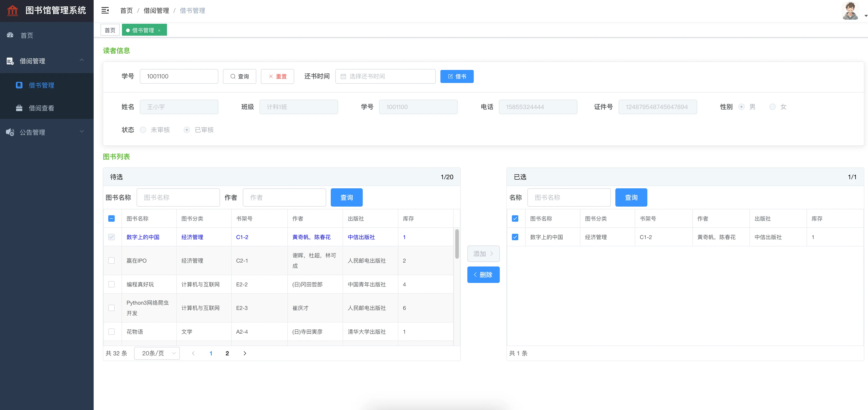This screenshot has width=868, height=410.
Task: Click the briefcase icon next to 借阅查看
Action: [19, 108]
